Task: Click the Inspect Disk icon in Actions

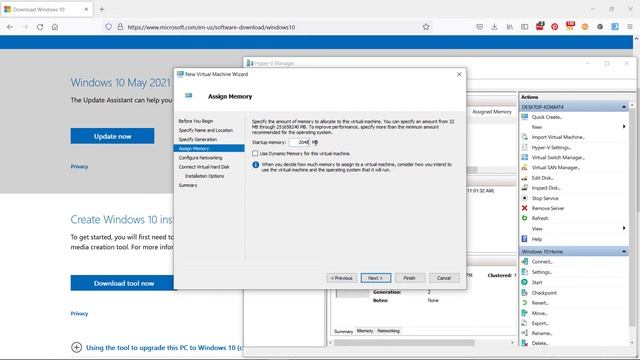Action: (x=524, y=188)
